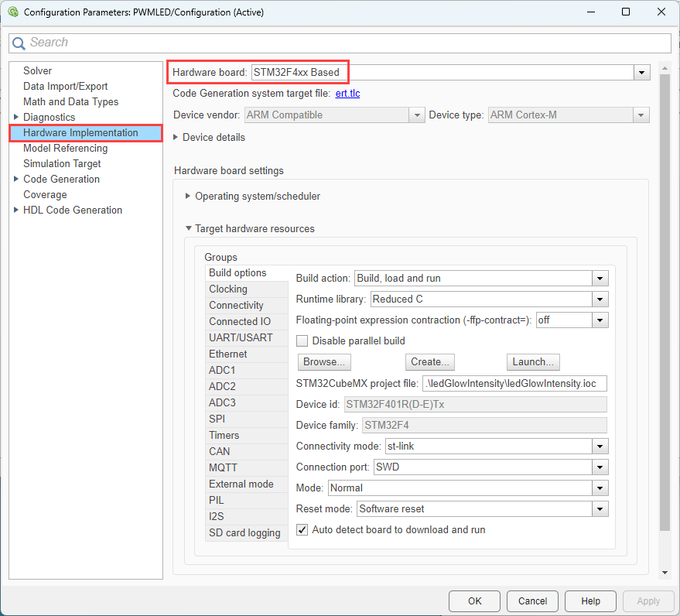Open the ert.tlc target file link
Screen dimensions: 680x616
pos(347,94)
